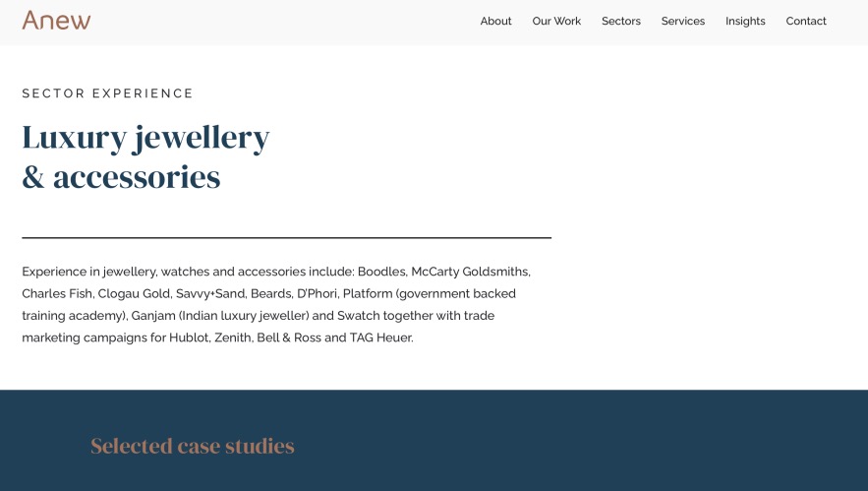Screen dimensions: 868x491
Task: Click the word 'Boodles' in paragraph
Action: (380, 272)
